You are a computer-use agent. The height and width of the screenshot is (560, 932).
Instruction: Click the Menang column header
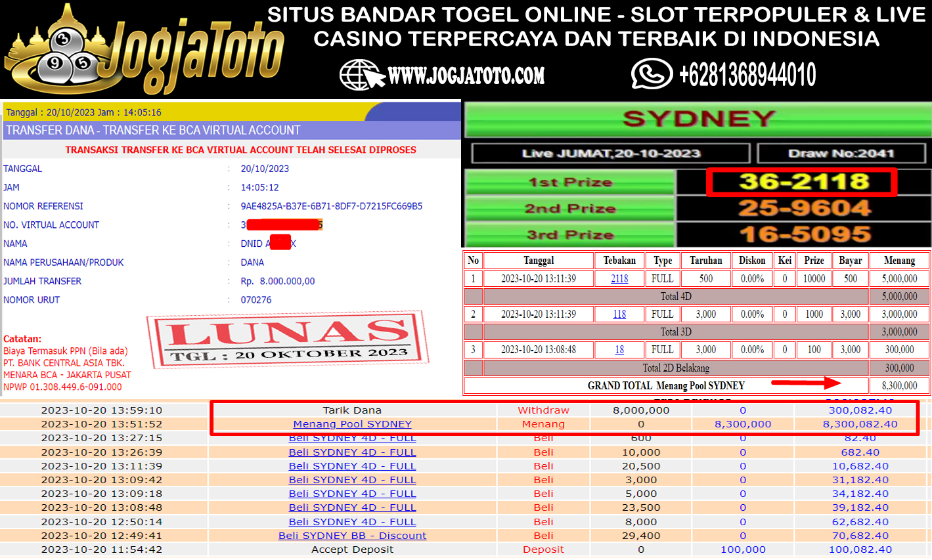(899, 261)
